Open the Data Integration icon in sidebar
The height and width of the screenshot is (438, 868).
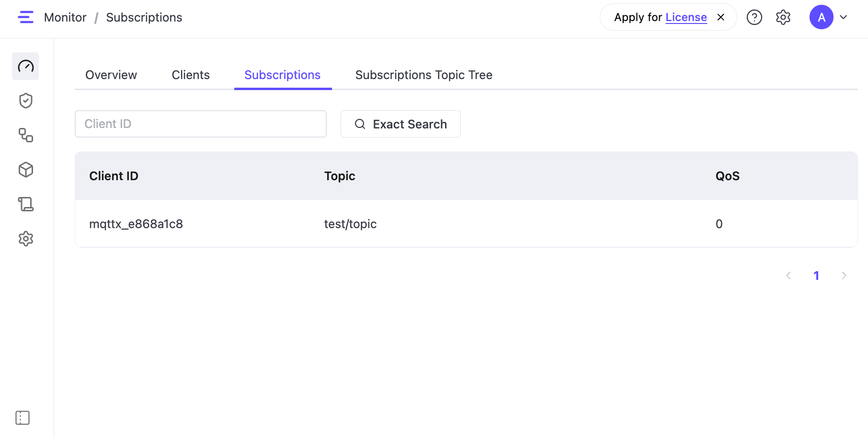[25, 136]
